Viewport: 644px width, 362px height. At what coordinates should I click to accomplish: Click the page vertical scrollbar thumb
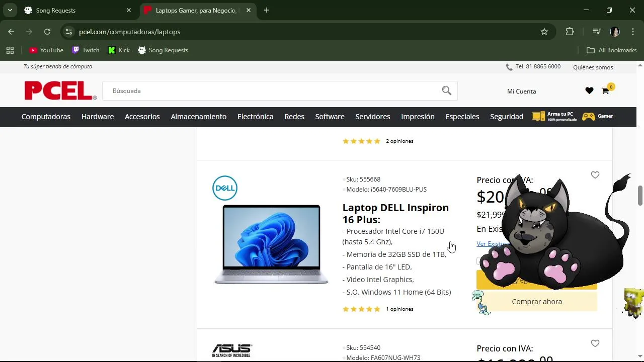pos(640,195)
